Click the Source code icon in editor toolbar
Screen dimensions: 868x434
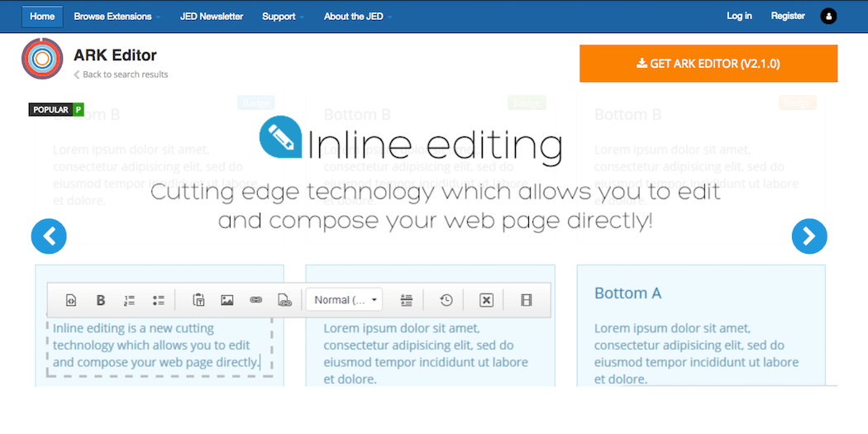point(71,300)
